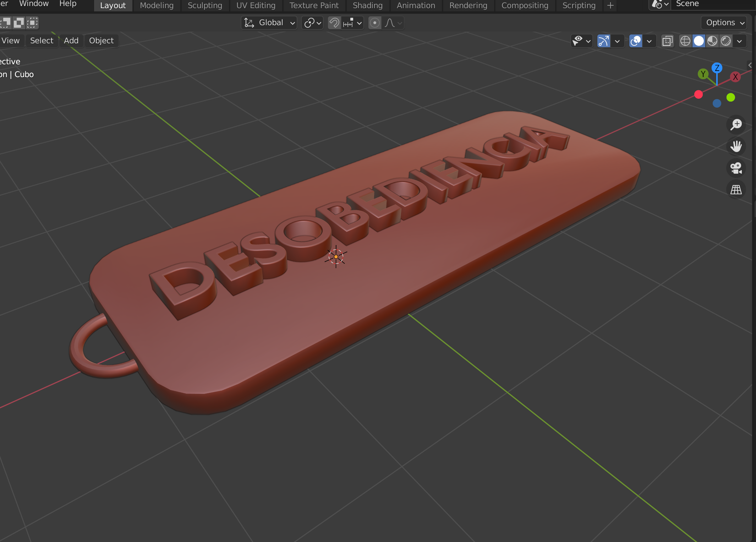The height and width of the screenshot is (542, 756).
Task: Toggle snapping magnet icon
Action: click(334, 23)
